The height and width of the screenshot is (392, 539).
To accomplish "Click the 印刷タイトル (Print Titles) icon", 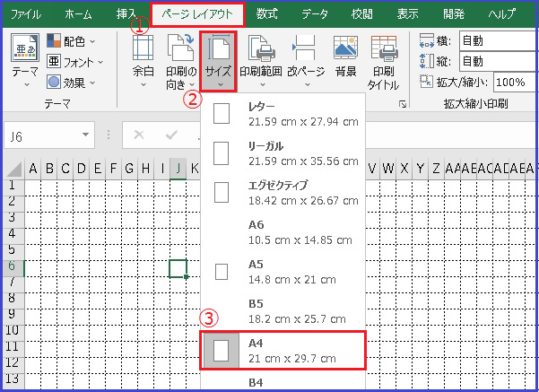I will tap(385, 48).
